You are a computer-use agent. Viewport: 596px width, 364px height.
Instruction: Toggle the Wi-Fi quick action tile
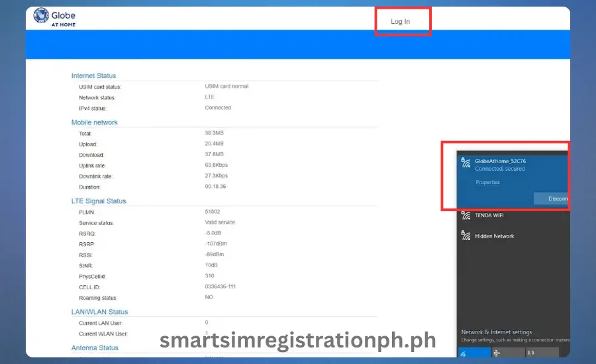(474, 353)
